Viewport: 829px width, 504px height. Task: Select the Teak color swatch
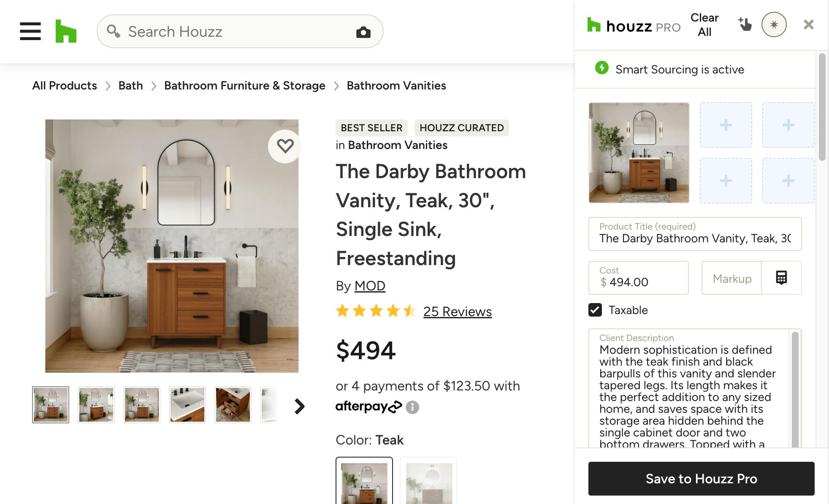(364, 481)
